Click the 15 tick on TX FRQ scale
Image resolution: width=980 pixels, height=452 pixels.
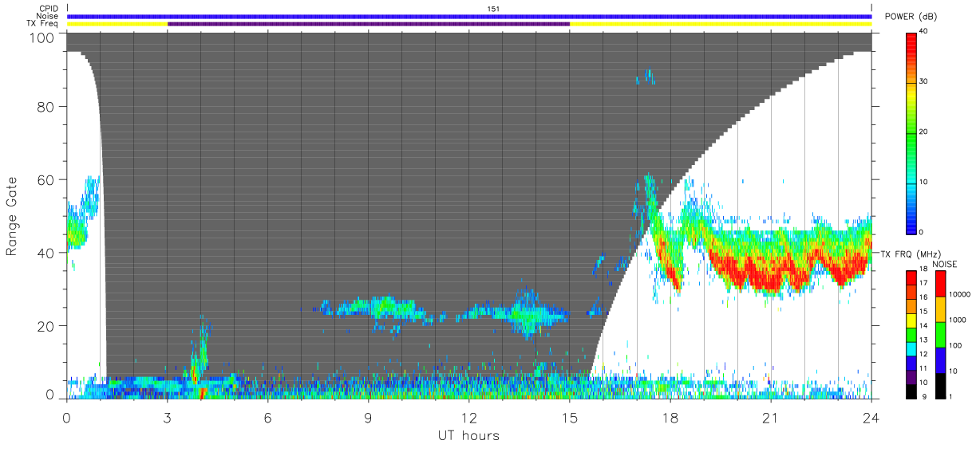[923, 312]
